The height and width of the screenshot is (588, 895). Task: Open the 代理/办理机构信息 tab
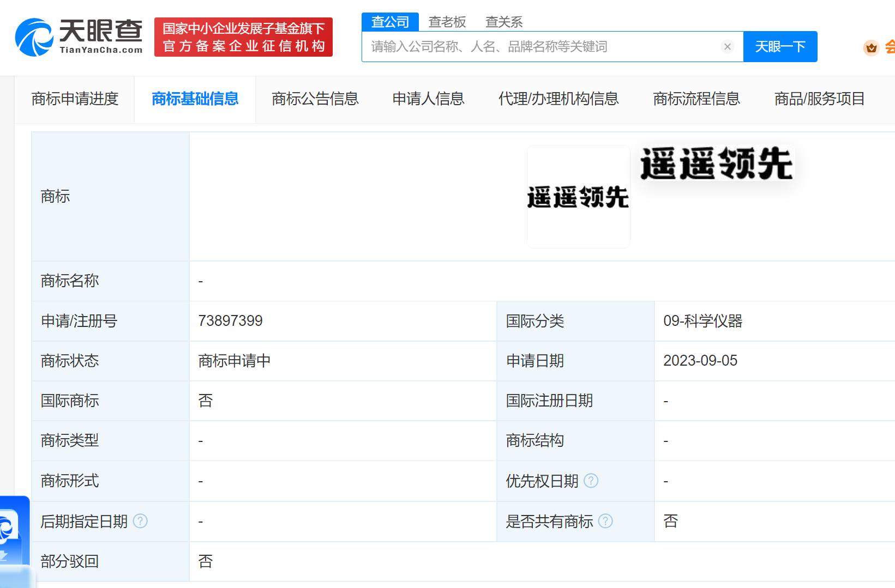(558, 99)
